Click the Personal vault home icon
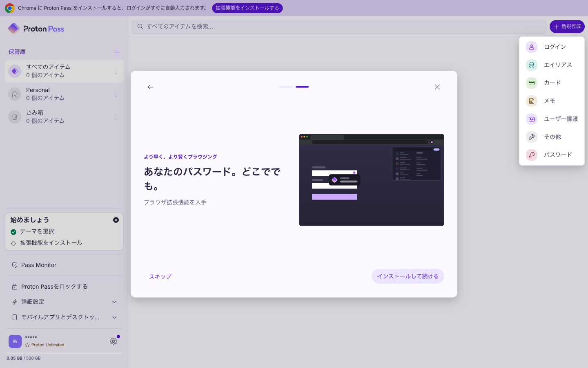Image resolution: width=588 pixels, height=368 pixels. click(x=15, y=94)
